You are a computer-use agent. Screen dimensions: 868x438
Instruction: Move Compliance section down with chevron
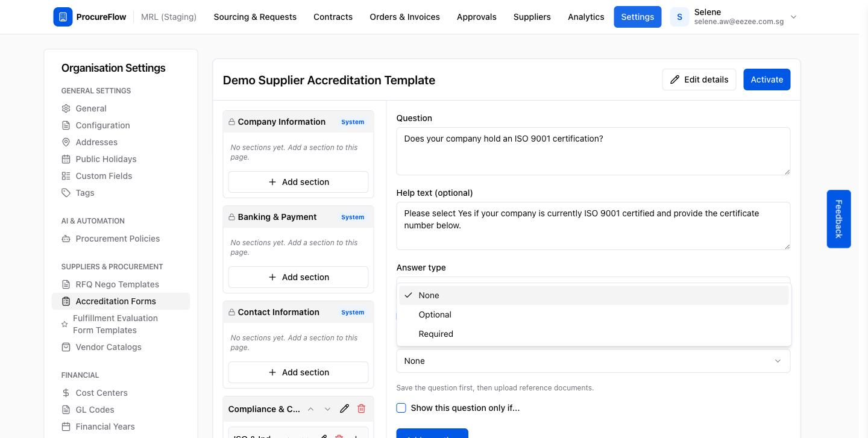tap(327, 409)
